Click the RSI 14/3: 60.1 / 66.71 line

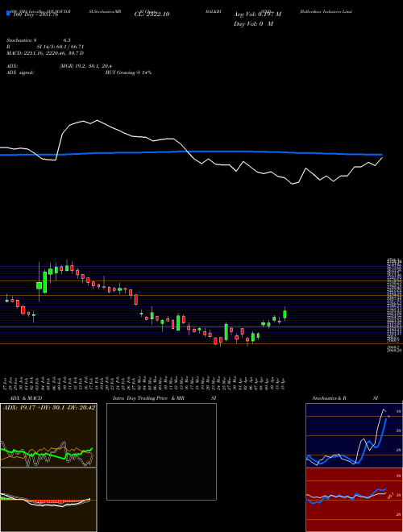(45, 47)
